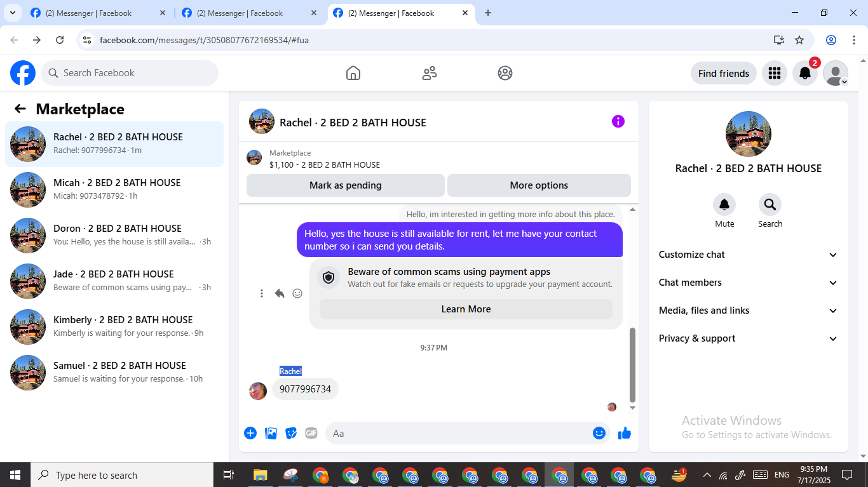Screen dimensions: 868x487
Task: Open Rachel's conversation in the list
Action: pos(114,144)
